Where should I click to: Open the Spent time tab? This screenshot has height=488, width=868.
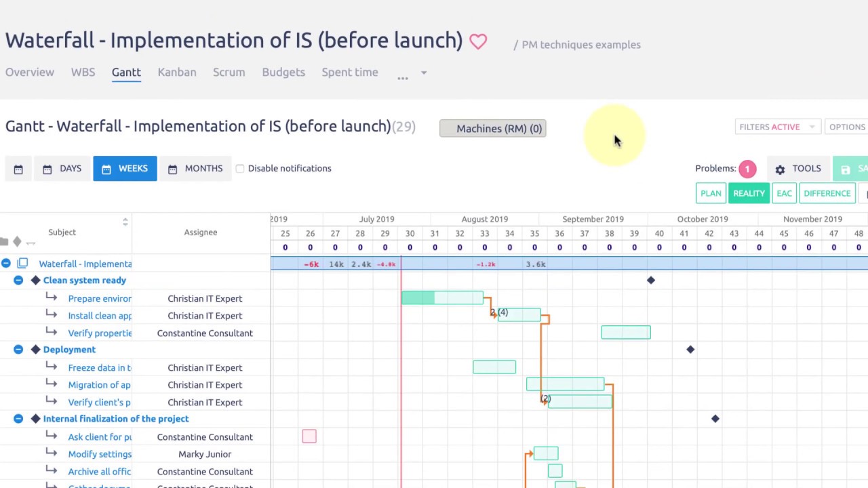[350, 73]
